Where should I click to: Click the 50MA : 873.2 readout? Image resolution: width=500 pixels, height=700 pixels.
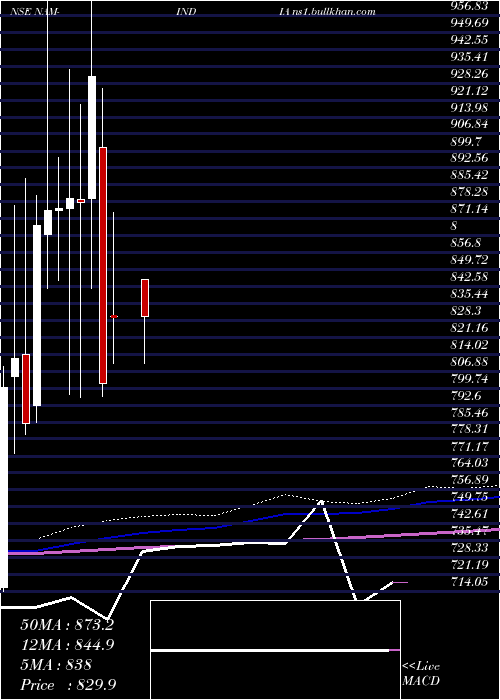click(x=67, y=625)
